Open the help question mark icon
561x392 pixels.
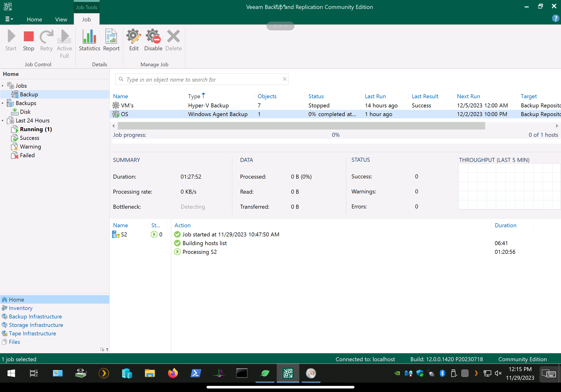555,18
